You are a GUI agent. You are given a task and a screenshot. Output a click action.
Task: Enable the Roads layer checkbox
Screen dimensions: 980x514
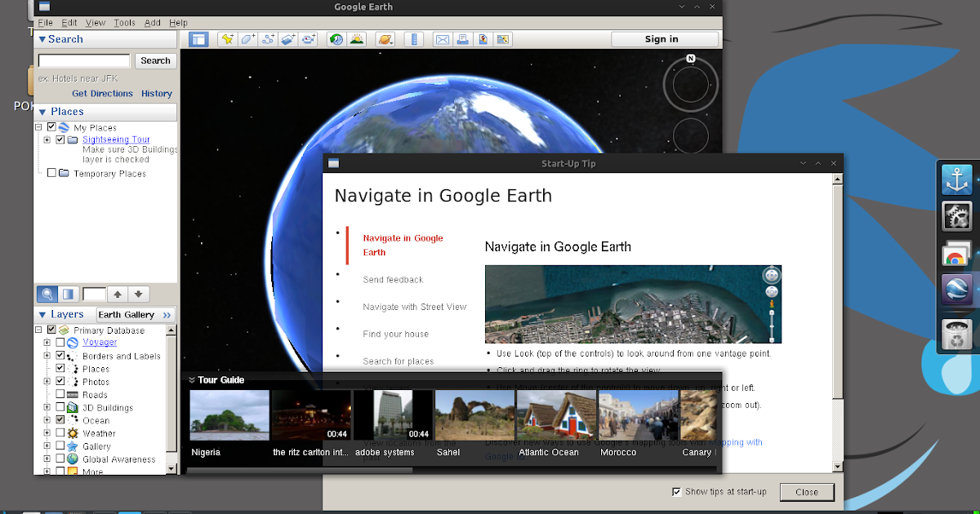coord(60,395)
